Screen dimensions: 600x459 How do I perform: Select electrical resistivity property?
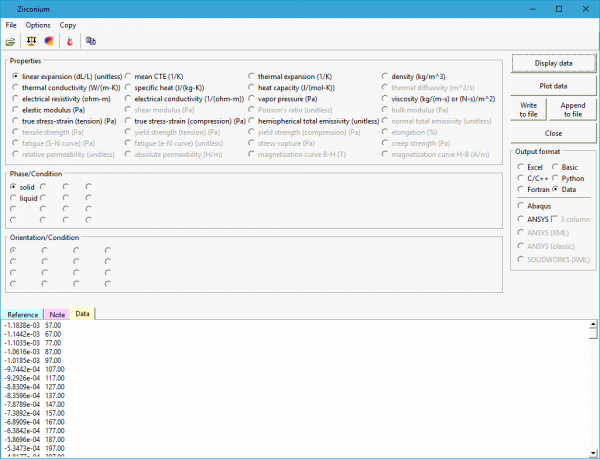click(61, 99)
